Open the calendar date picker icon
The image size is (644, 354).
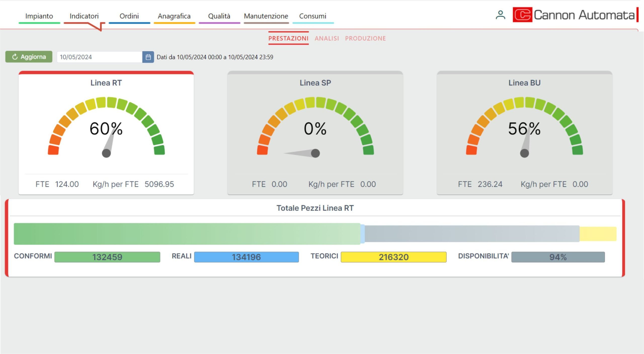click(148, 57)
